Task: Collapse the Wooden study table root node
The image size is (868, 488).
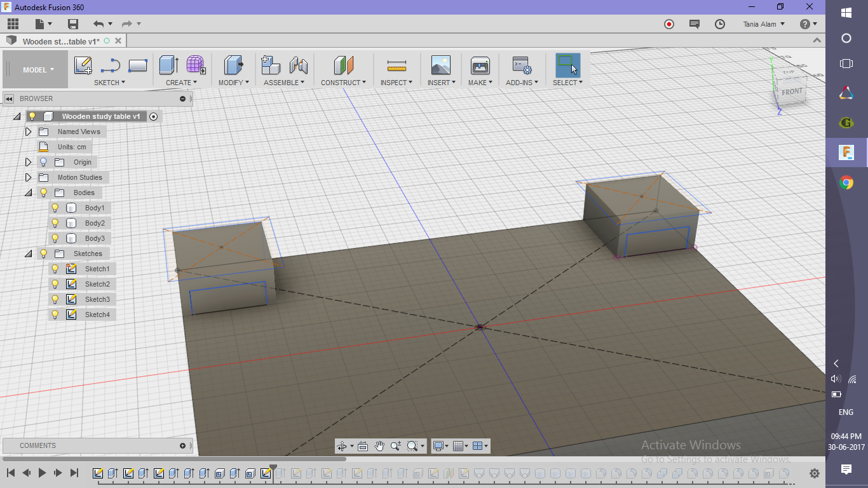Action: click(17, 116)
